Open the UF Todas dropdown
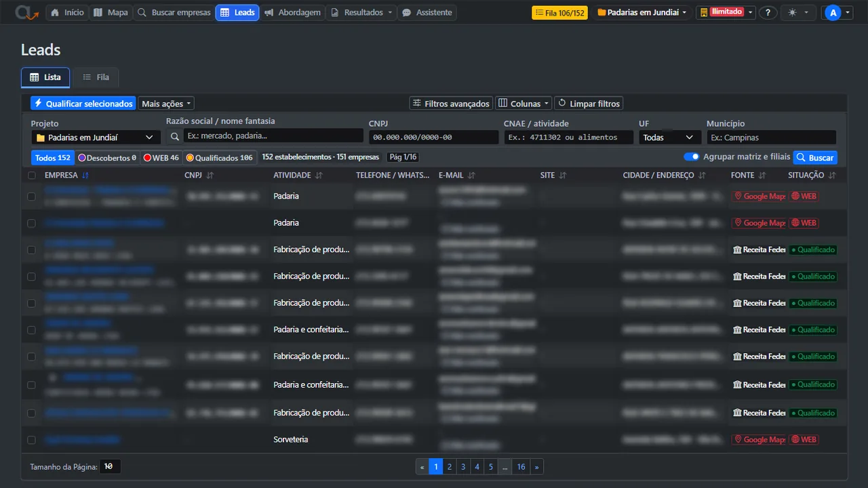The image size is (868, 488). point(670,138)
